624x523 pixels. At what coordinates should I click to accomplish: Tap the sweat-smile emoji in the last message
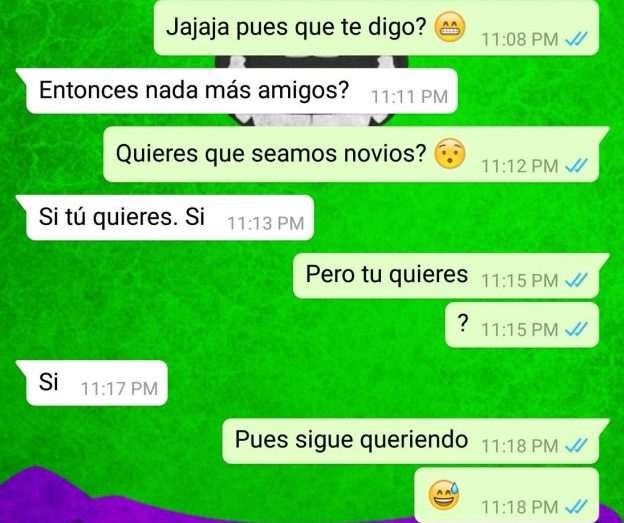pos(444,495)
